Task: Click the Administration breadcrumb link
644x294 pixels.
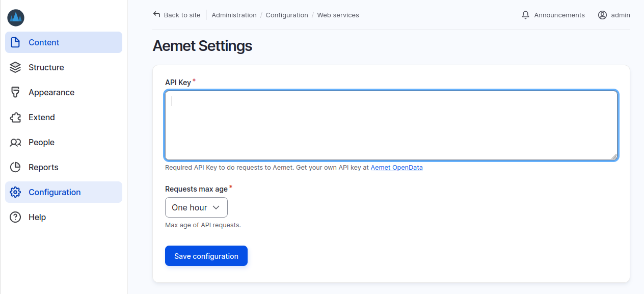Action: 234,15
